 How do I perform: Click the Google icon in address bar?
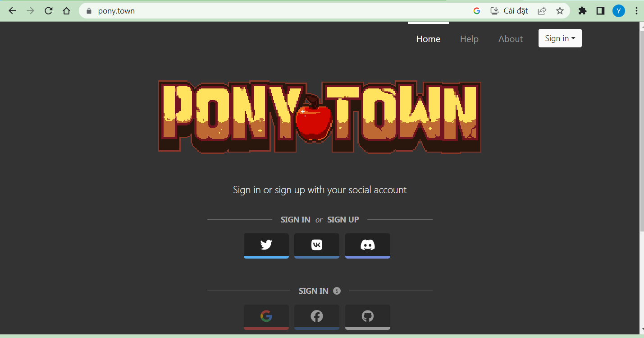point(477,11)
